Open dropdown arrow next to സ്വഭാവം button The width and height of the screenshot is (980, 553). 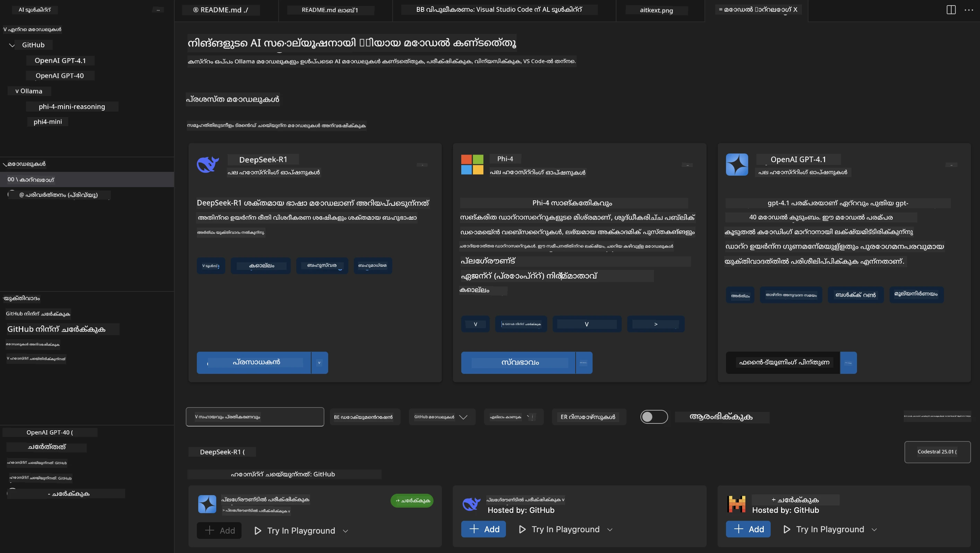[x=584, y=362]
